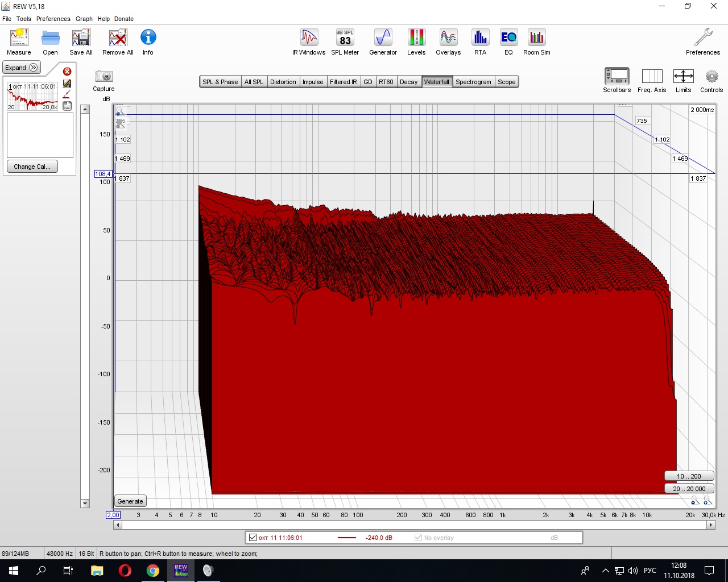Click the Generate button
The width and height of the screenshot is (728, 582).
pyautogui.click(x=130, y=501)
